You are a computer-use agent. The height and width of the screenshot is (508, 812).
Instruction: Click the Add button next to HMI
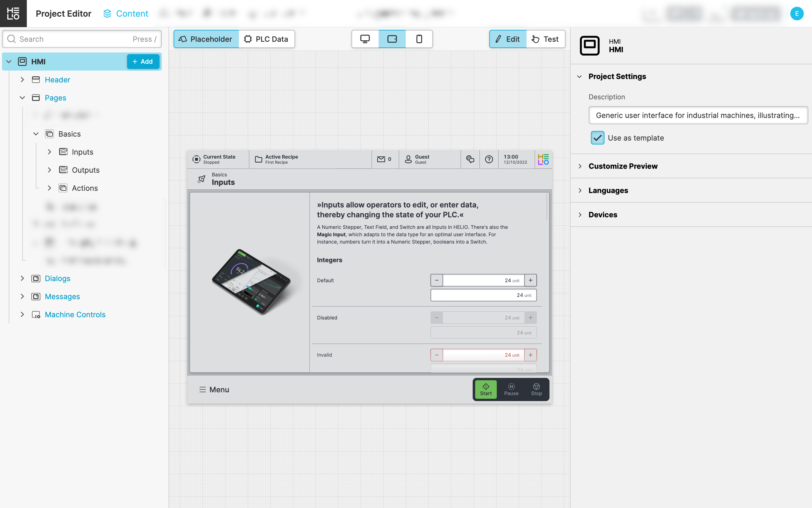click(x=143, y=62)
